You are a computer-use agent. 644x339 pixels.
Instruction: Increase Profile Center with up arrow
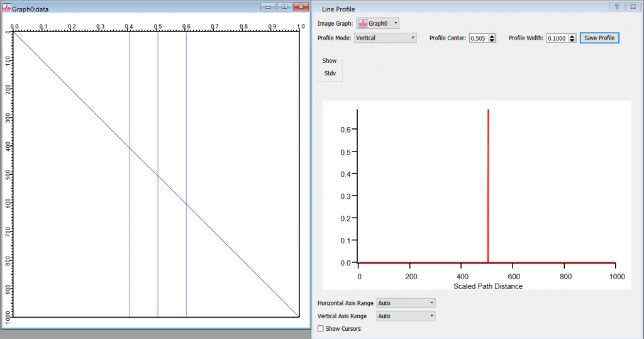pyautogui.click(x=492, y=36)
